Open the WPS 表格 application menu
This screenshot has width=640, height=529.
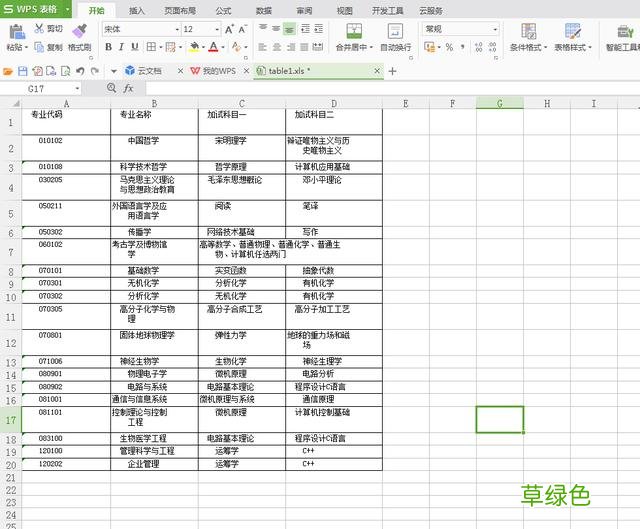(x=36, y=9)
